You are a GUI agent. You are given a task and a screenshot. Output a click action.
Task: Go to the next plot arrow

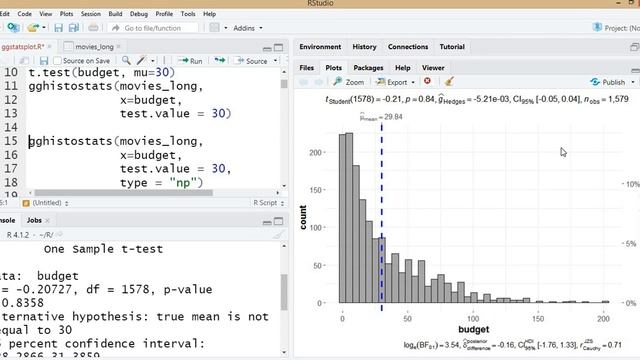(x=319, y=82)
